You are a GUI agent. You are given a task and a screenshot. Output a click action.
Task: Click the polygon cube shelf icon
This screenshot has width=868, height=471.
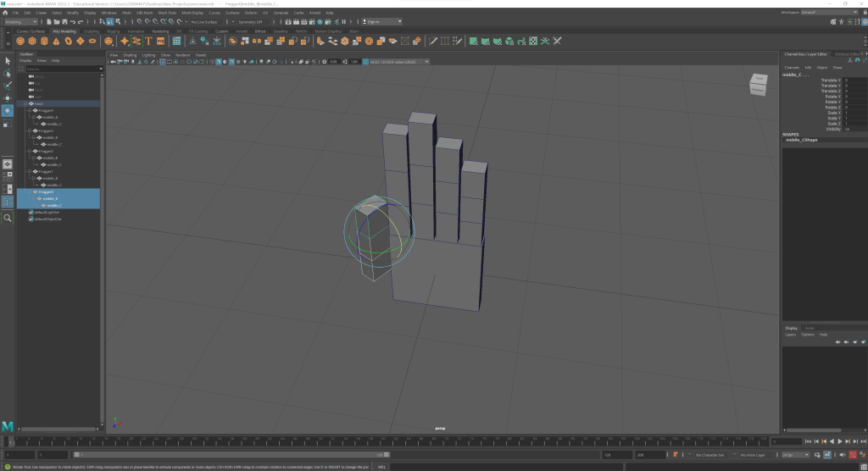pos(31,41)
